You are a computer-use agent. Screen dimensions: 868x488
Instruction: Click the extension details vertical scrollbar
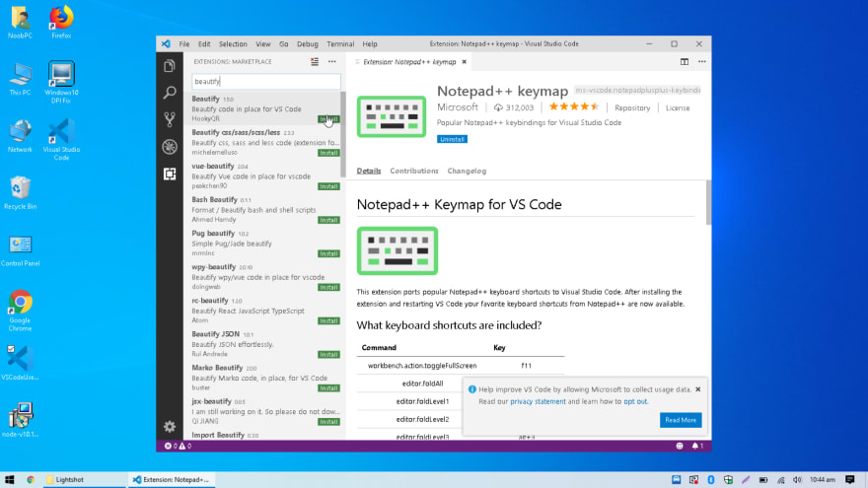[x=708, y=202]
